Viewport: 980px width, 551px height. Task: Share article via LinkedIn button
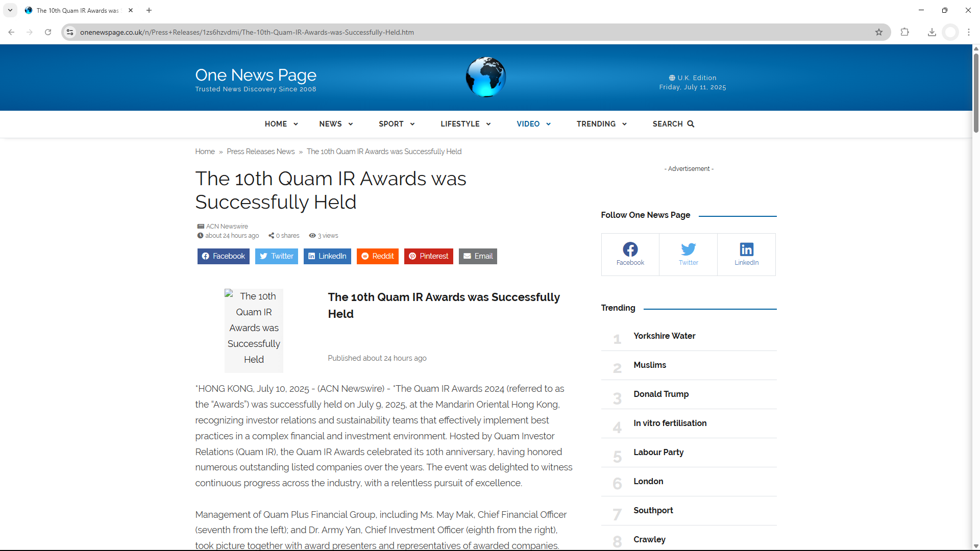[327, 256]
